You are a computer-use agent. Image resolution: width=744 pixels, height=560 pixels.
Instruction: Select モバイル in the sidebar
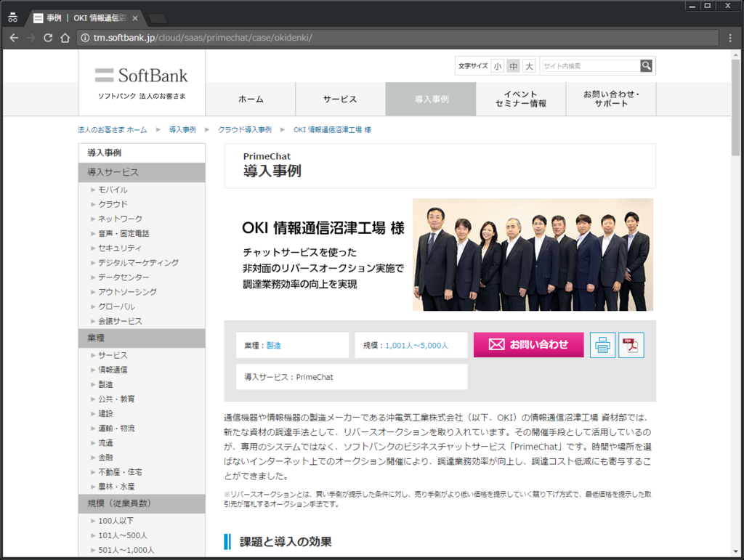click(x=113, y=190)
